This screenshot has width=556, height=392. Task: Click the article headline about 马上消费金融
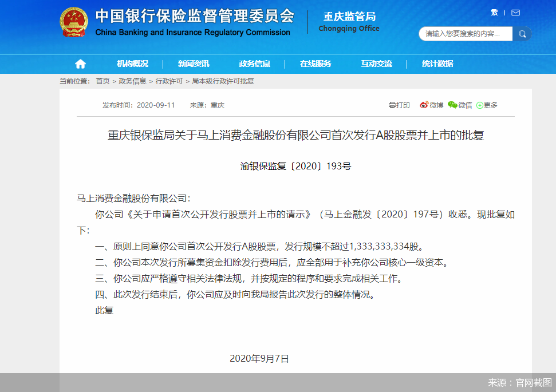coord(295,135)
